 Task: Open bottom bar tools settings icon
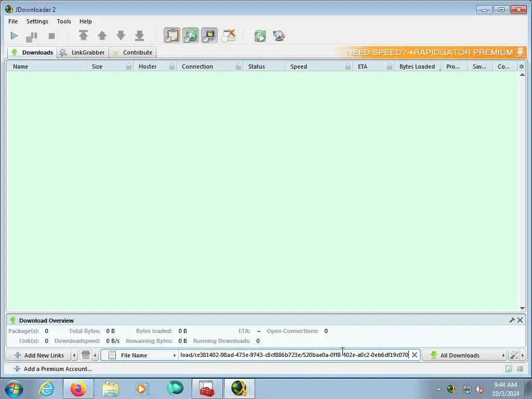[514, 355]
